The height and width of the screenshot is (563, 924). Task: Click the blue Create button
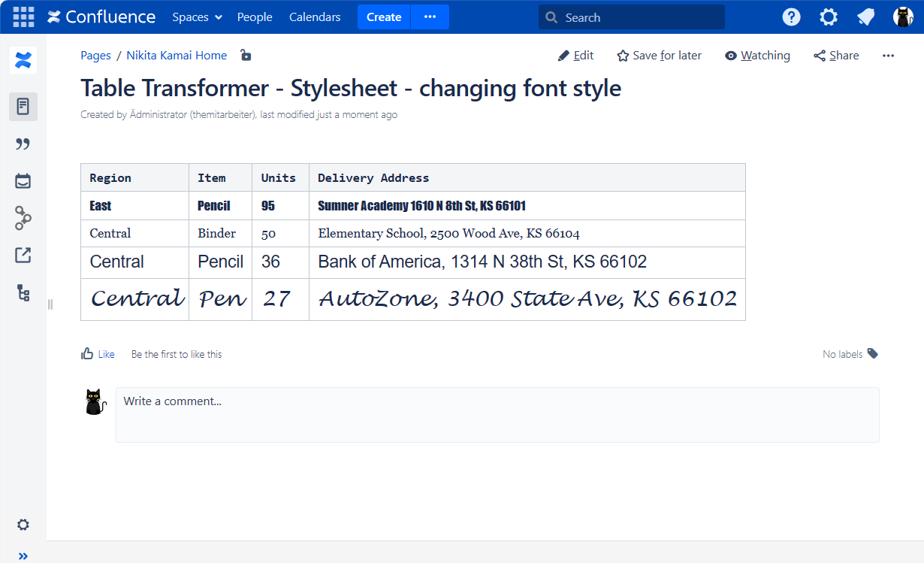click(x=384, y=17)
